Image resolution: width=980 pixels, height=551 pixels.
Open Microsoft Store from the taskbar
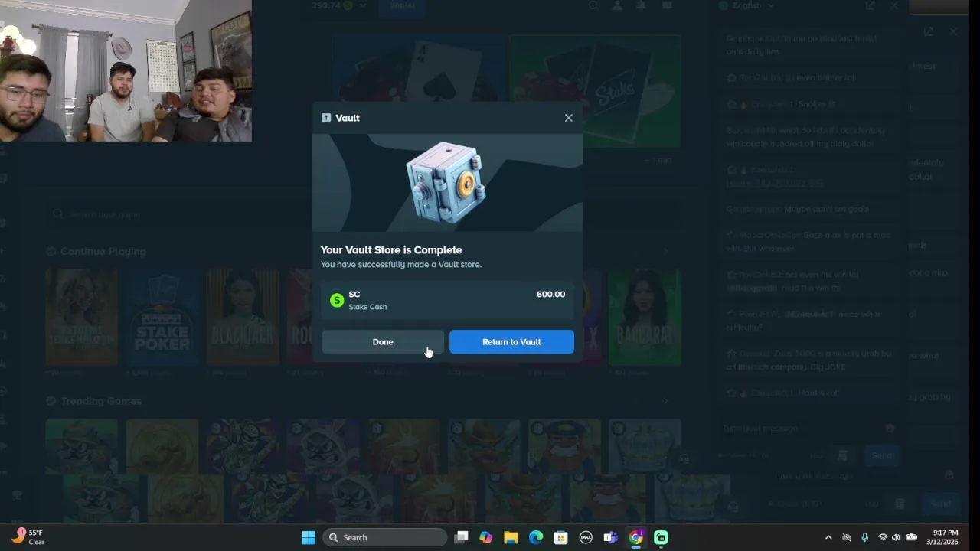click(560, 537)
